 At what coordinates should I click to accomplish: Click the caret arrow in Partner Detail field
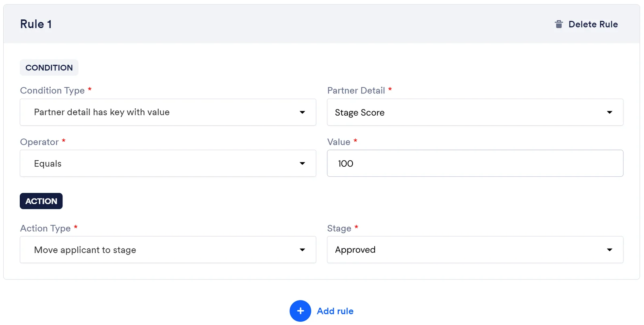point(609,112)
